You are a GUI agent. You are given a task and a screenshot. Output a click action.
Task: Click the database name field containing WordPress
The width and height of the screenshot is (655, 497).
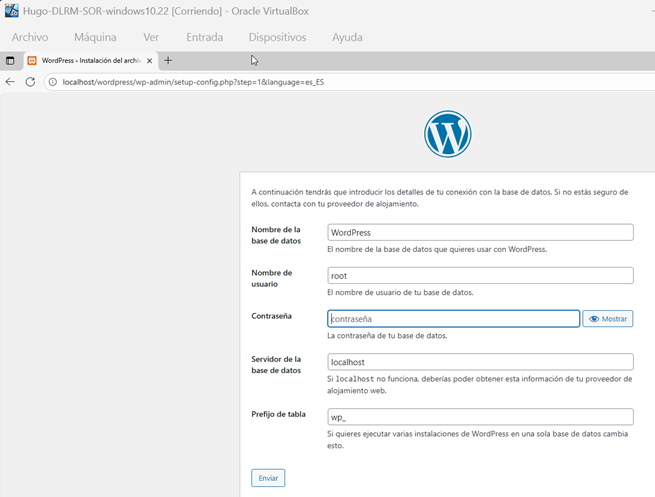(480, 232)
